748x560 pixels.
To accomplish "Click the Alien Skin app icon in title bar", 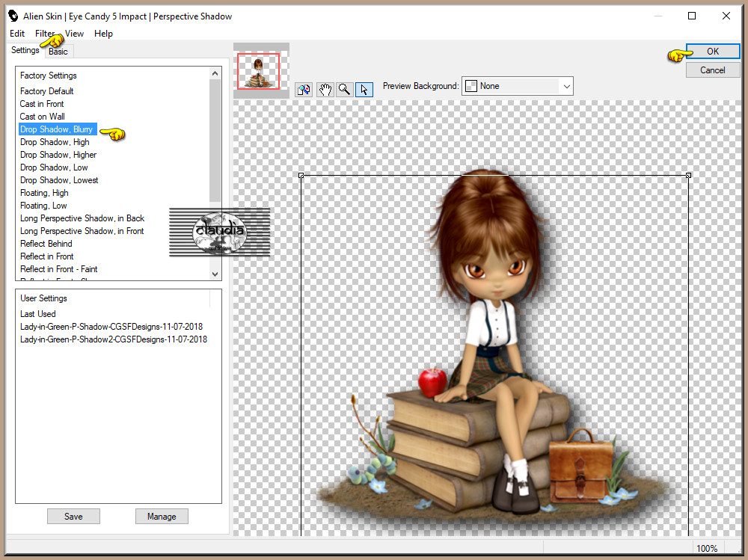I will tap(13, 16).
